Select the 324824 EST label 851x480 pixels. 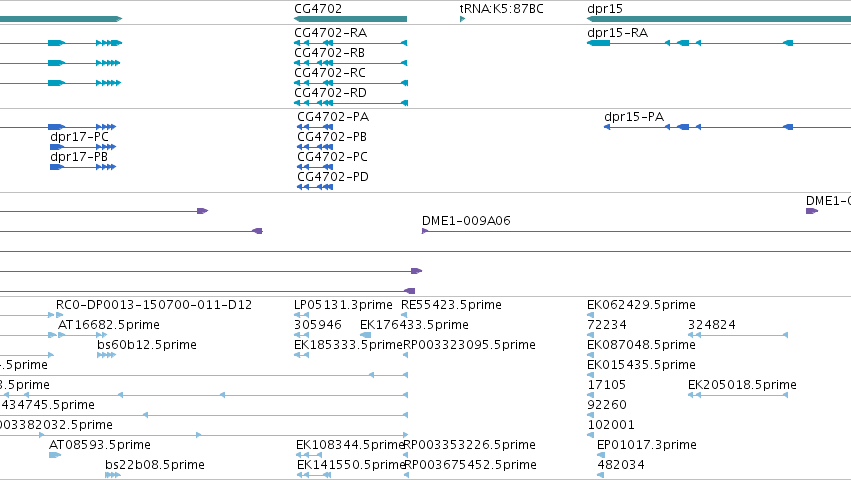tap(712, 325)
